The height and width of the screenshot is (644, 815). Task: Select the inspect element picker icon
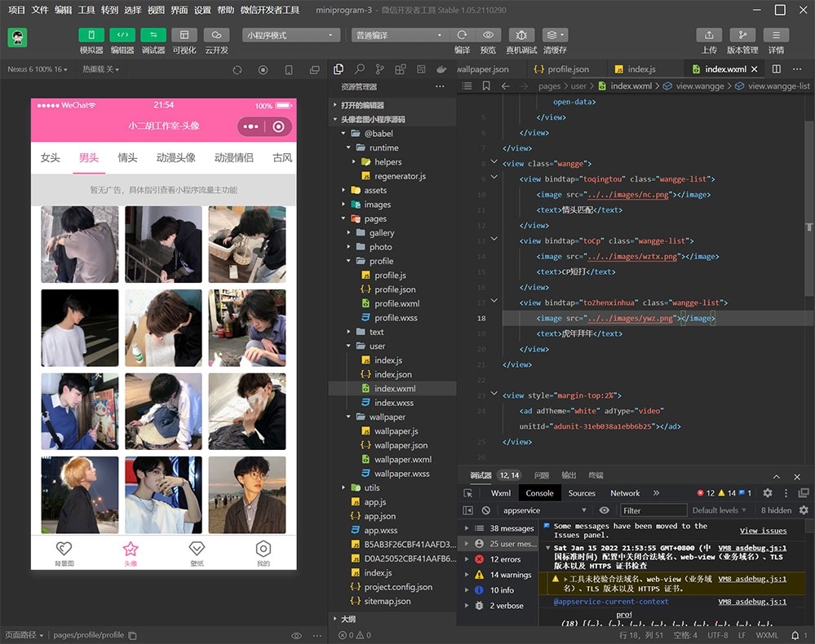(x=468, y=493)
